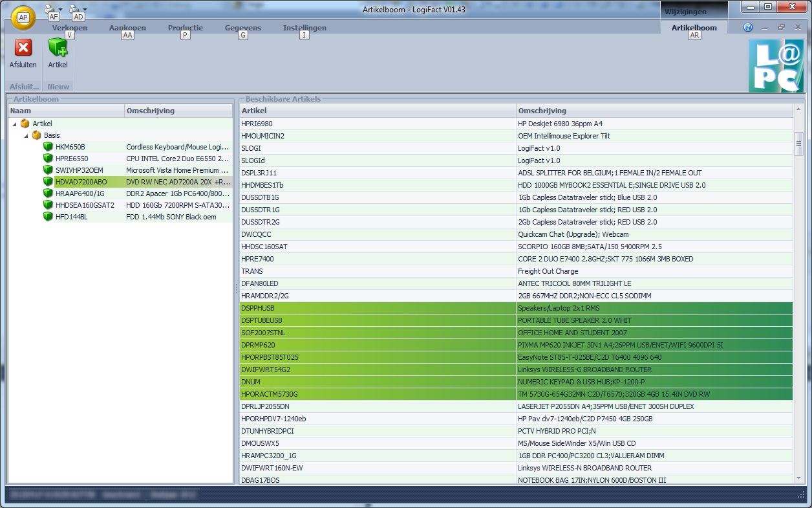Click the Basis folder cube icon

37,136
